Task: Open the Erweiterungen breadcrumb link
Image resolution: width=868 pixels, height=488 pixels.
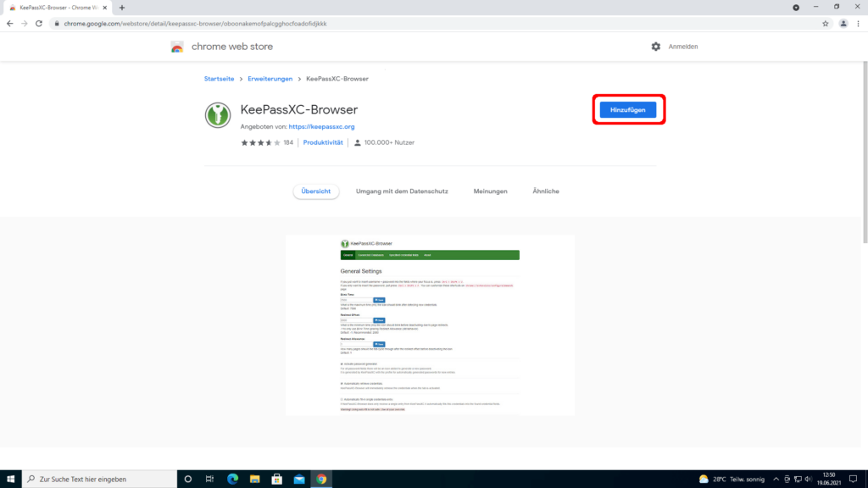Action: [x=270, y=79]
